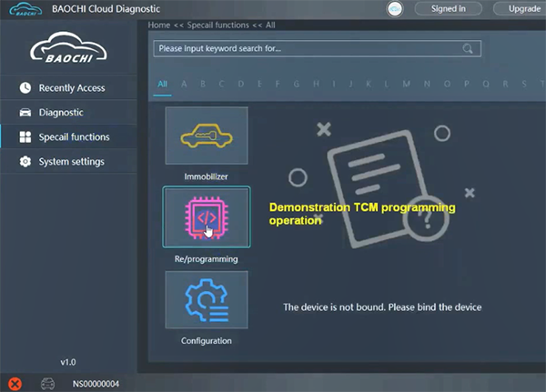
Task: Select the All filter tab
Action: pos(162,84)
